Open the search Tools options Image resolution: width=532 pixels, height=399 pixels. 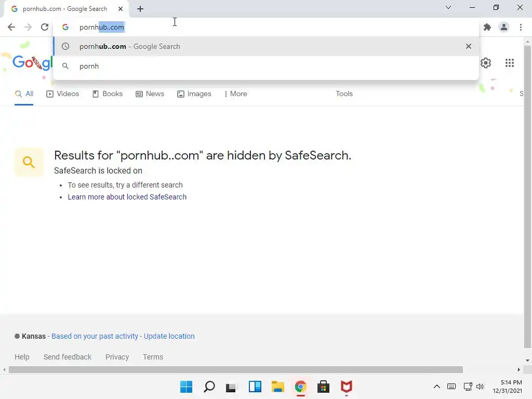[x=344, y=94]
